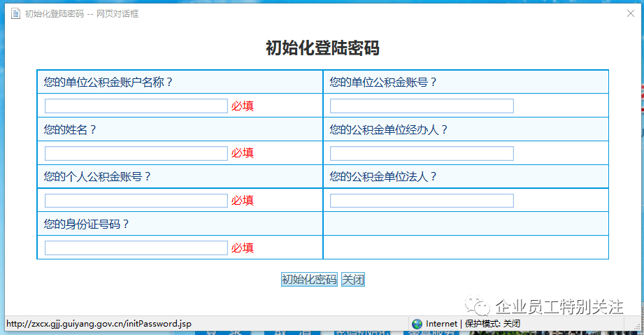Click the 单位公积金账户名称 input field
The image size is (644, 335).
click(x=136, y=106)
